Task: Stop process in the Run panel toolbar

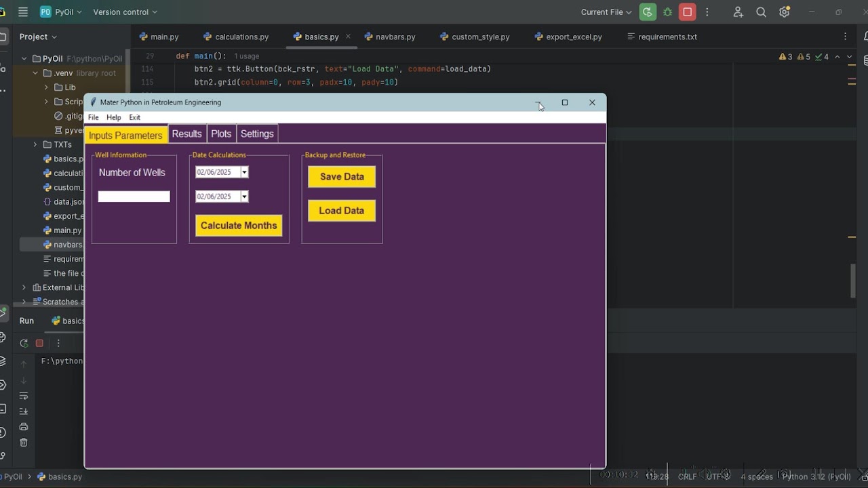Action: (x=39, y=343)
